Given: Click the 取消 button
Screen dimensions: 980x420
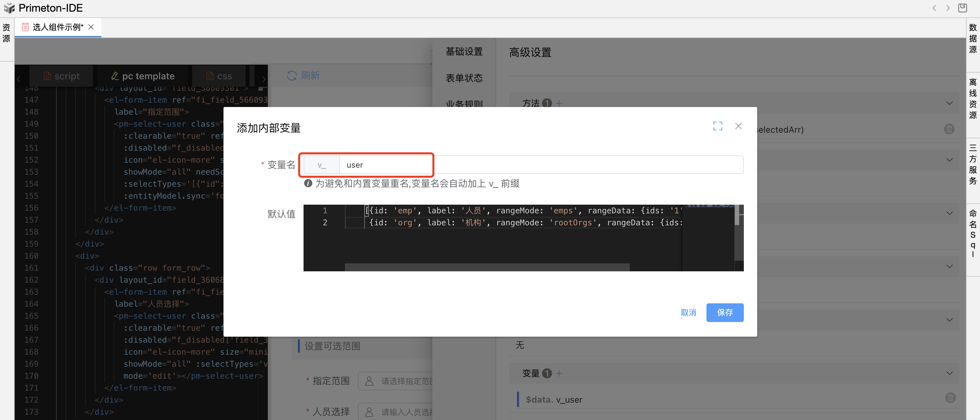Looking at the screenshot, I should pyautogui.click(x=688, y=312).
